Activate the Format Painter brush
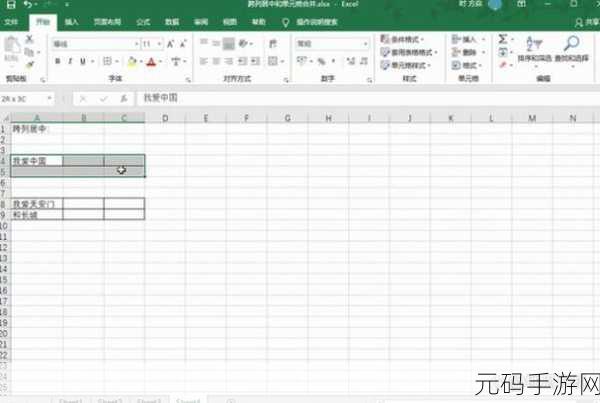 tap(29, 64)
